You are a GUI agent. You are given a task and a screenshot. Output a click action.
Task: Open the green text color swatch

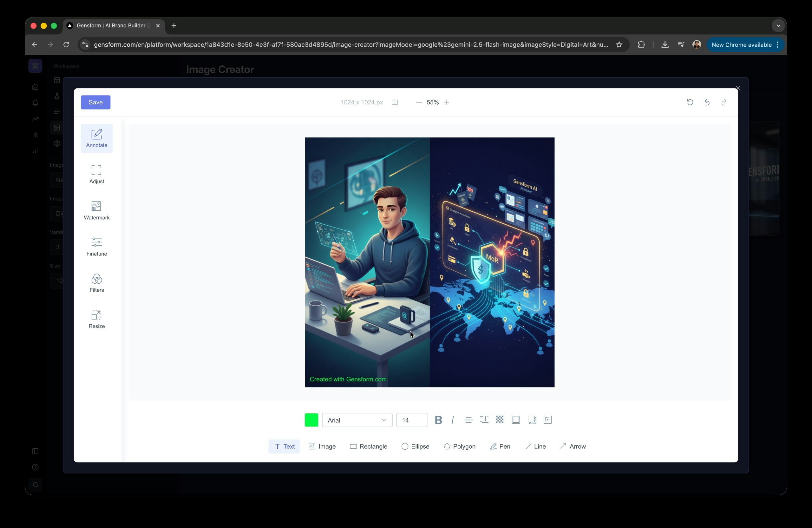point(311,420)
